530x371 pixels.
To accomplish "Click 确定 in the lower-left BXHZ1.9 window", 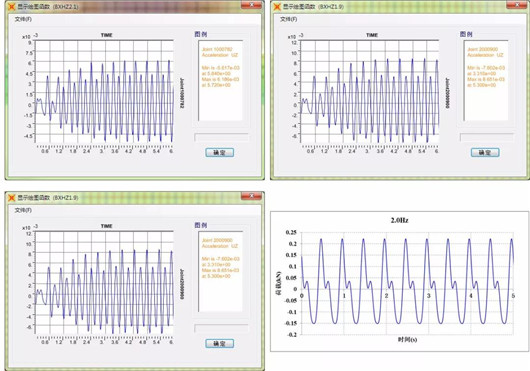I will [x=220, y=343].
